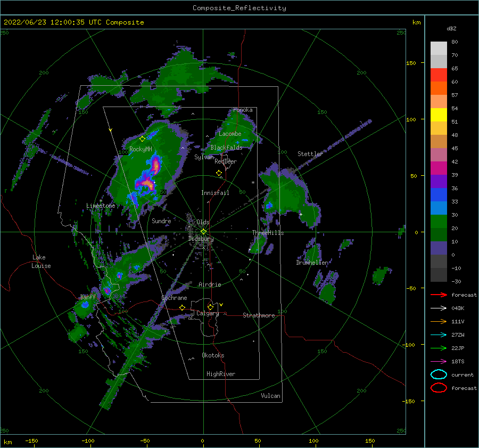Image resolution: width=479 pixels, height=448 pixels.
Task: Select the bright yellow 51-54 dBZ swatch
Action: click(x=439, y=115)
